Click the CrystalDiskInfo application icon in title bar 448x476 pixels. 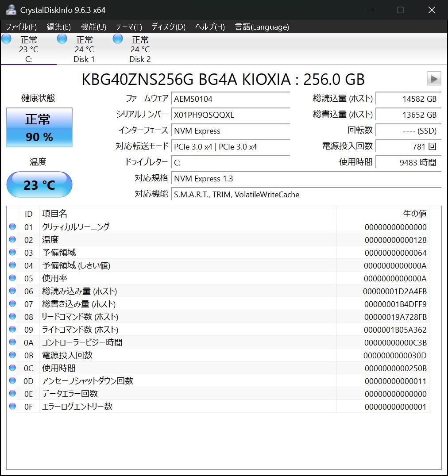pos(10,9)
